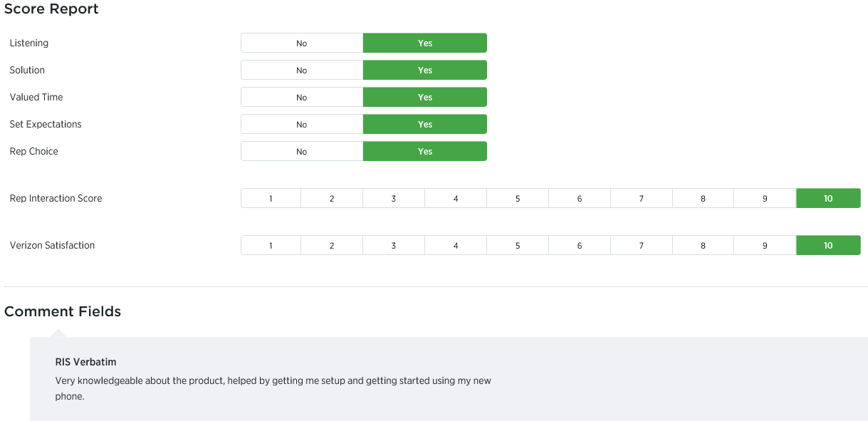
Task: Select No for Rep Choice
Action: pyautogui.click(x=302, y=152)
